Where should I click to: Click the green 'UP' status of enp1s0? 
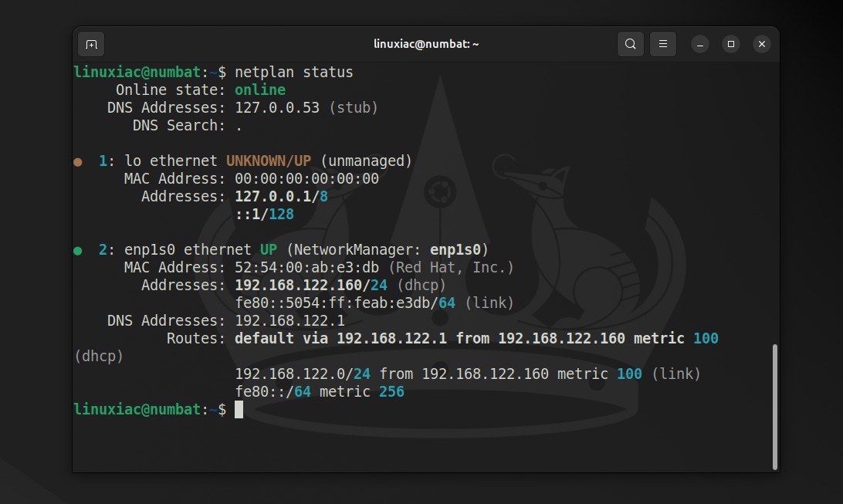pos(269,249)
